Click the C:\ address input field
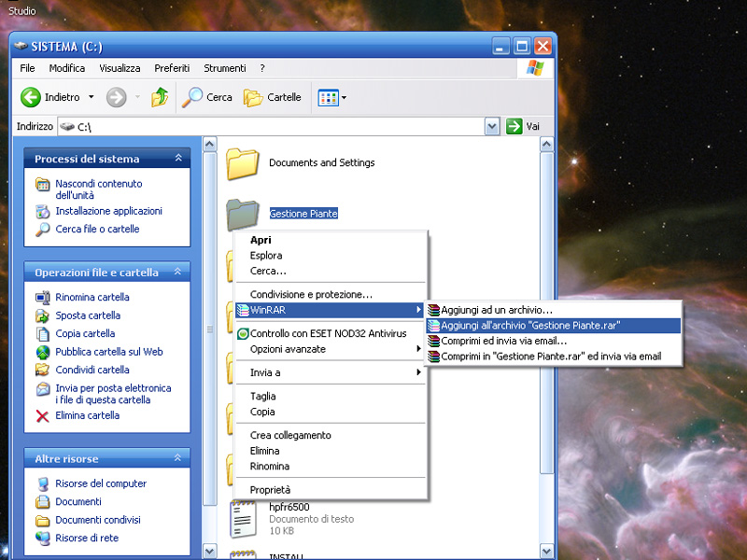Viewport: 747px width, 560px height. click(x=272, y=127)
